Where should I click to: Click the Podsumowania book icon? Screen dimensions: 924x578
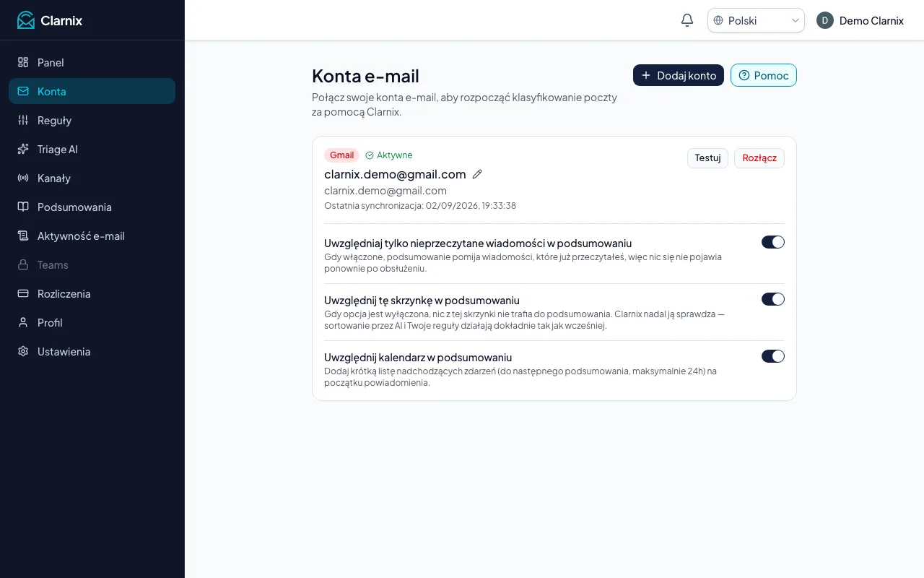point(23,207)
